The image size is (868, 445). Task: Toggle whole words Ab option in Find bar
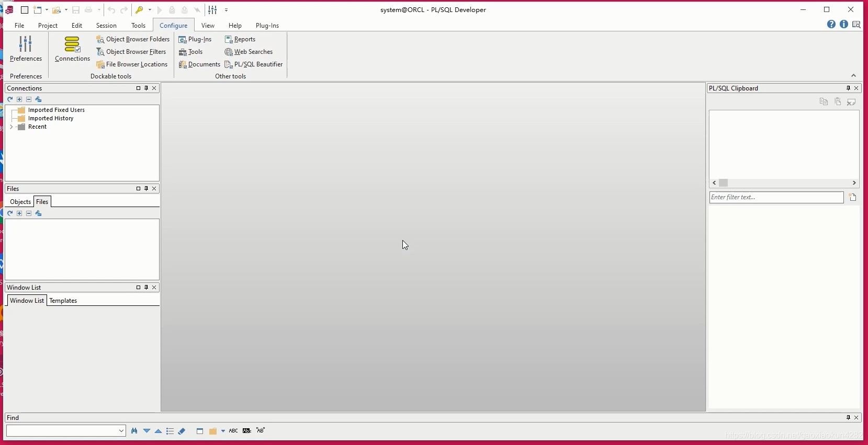[x=247, y=431]
